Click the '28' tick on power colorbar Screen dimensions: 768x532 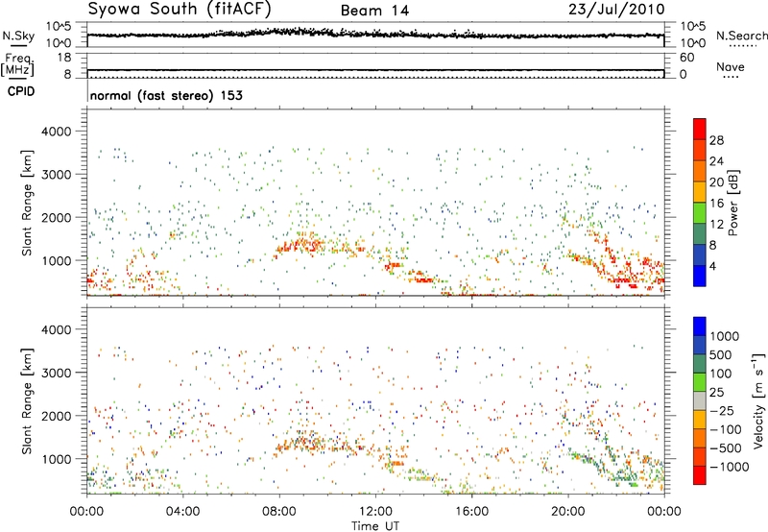(716, 140)
